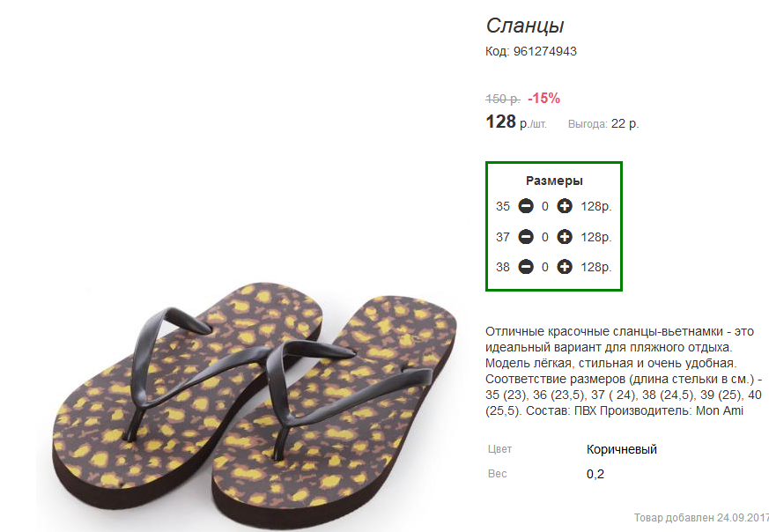Increase quantity for size 35
The width and height of the screenshot is (769, 532).
pyautogui.click(x=565, y=206)
